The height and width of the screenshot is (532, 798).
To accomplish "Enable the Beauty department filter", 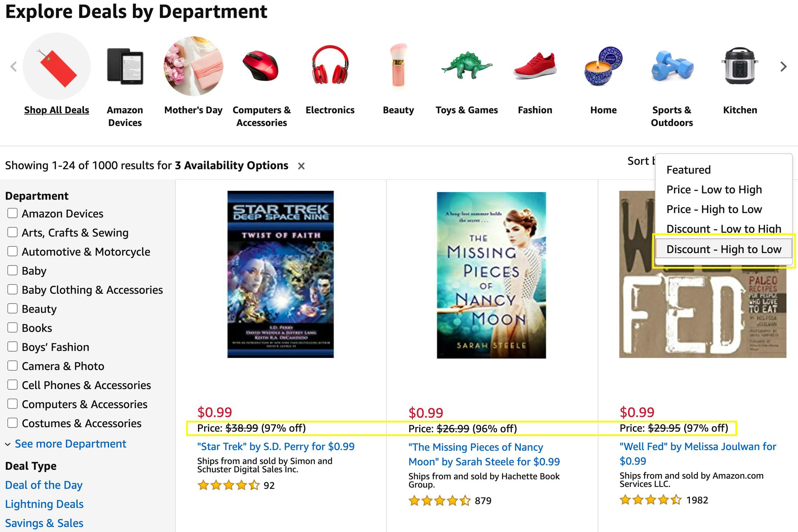I will click(13, 308).
